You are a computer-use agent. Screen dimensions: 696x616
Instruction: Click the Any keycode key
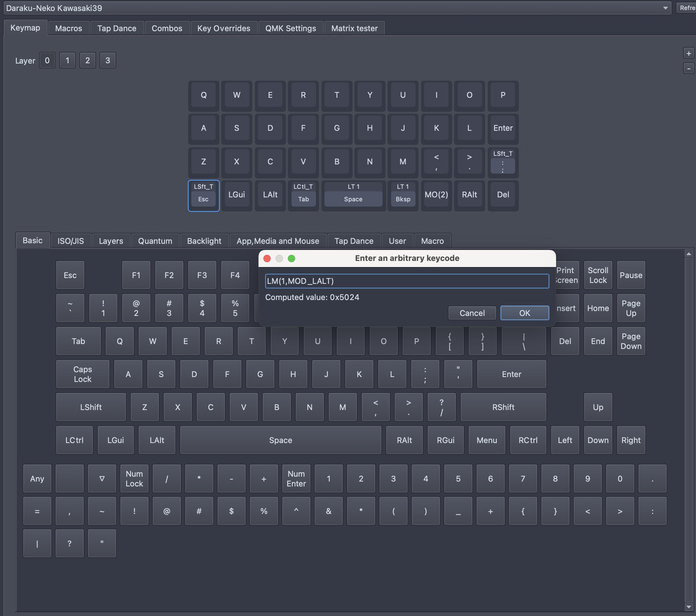click(37, 479)
